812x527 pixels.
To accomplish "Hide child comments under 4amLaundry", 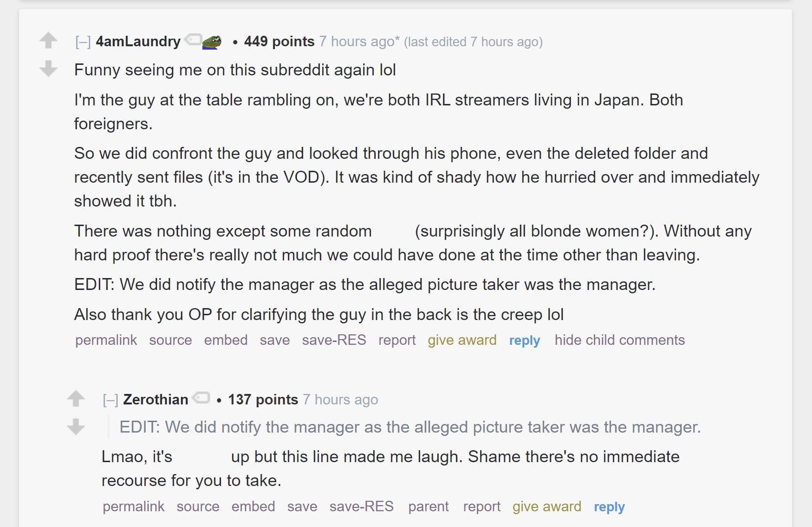I will tap(619, 340).
